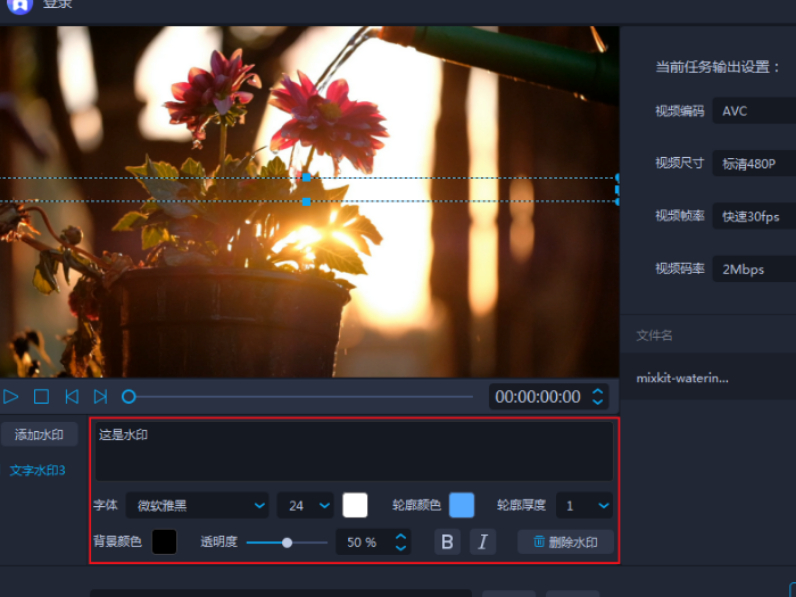Click the 50 % transparency value field
This screenshot has width=796, height=597.
pos(373,542)
